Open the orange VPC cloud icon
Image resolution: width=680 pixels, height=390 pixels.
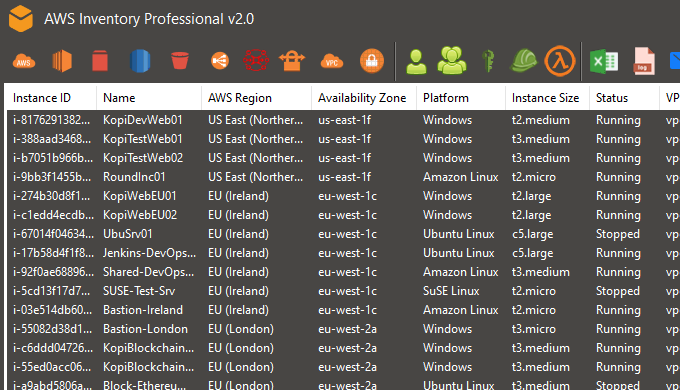pos(332,61)
